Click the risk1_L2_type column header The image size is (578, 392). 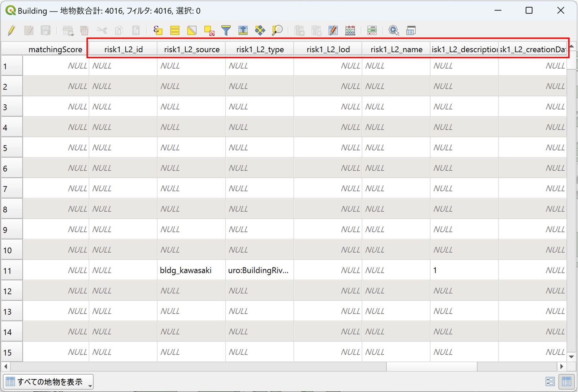[x=260, y=49]
